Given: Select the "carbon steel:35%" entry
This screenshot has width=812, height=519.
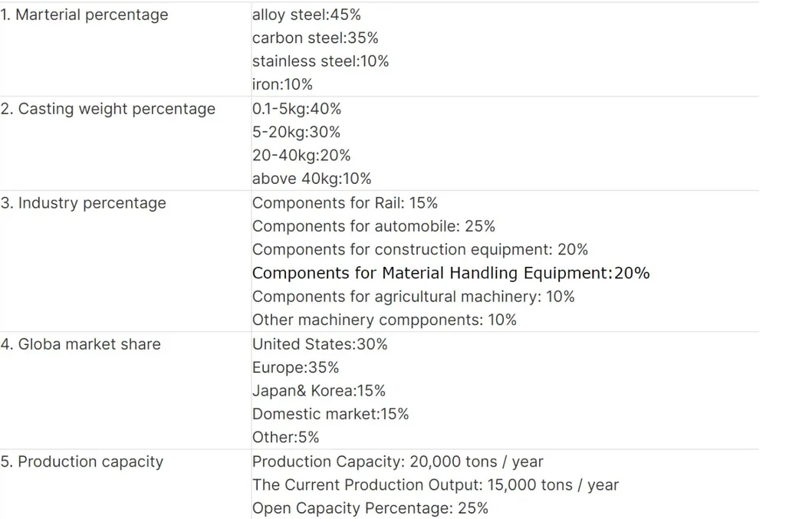Looking at the screenshot, I should (x=314, y=38).
